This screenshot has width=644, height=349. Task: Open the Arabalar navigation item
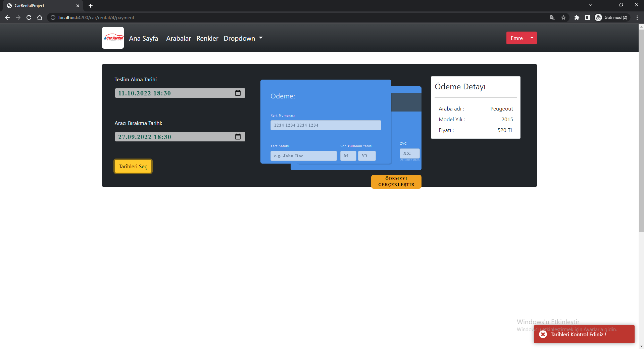coord(178,38)
